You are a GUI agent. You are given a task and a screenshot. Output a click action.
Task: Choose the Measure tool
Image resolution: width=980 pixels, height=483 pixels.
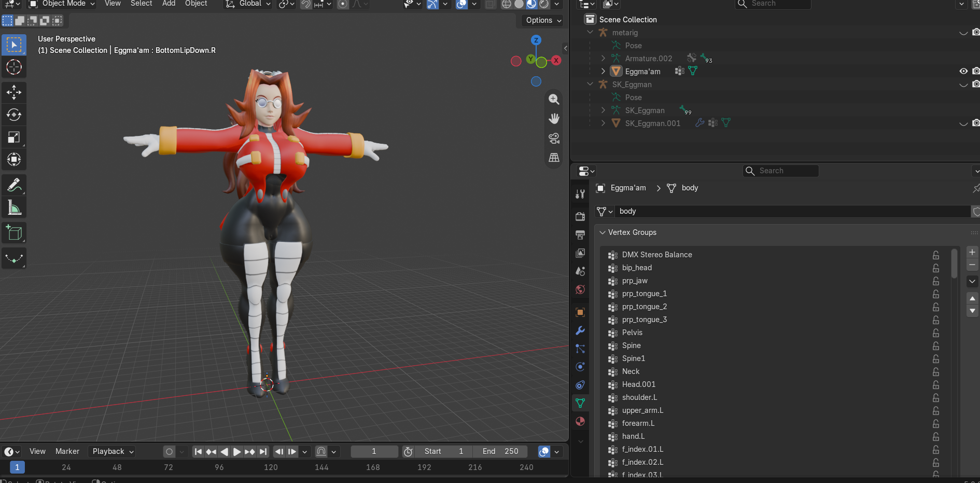(14, 208)
